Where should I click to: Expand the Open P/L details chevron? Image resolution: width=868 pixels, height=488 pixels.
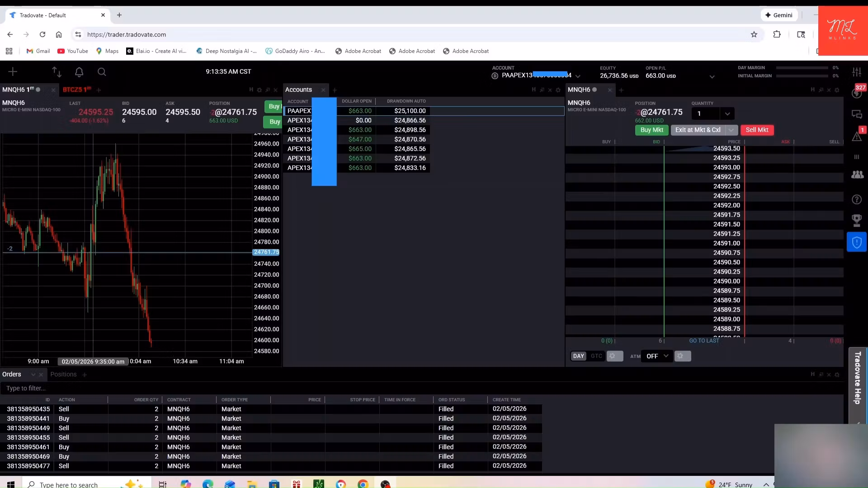(x=712, y=76)
